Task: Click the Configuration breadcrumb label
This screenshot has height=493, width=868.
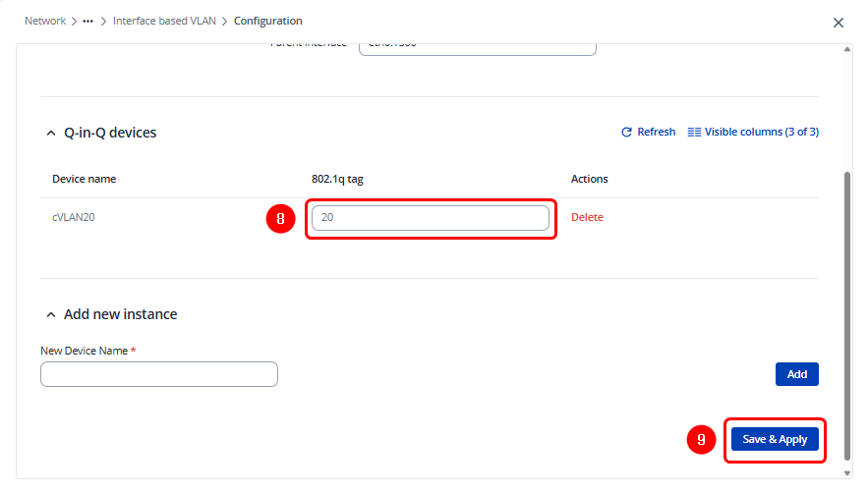Action: pos(267,21)
